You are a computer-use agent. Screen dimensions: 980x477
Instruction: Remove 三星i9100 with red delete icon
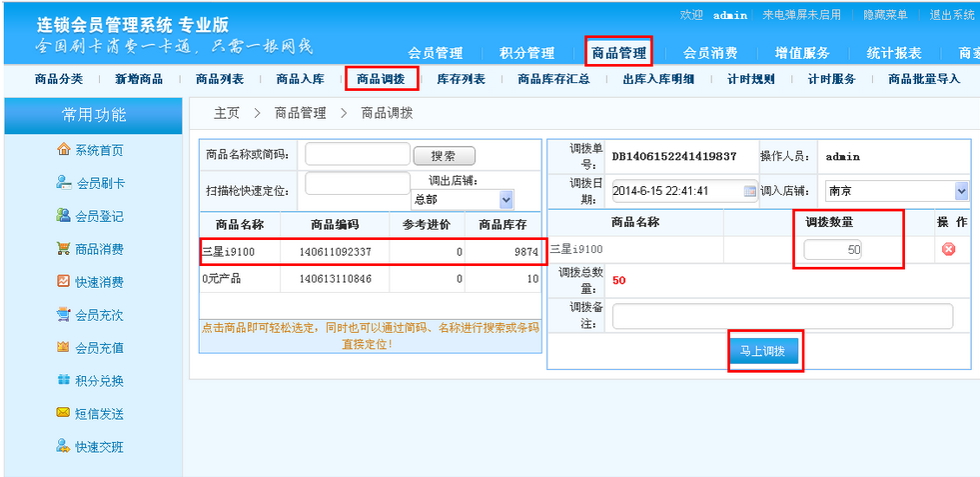click(x=948, y=249)
